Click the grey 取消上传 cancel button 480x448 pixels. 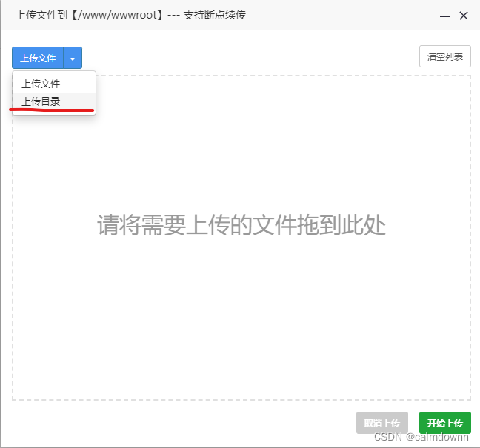[x=382, y=423]
